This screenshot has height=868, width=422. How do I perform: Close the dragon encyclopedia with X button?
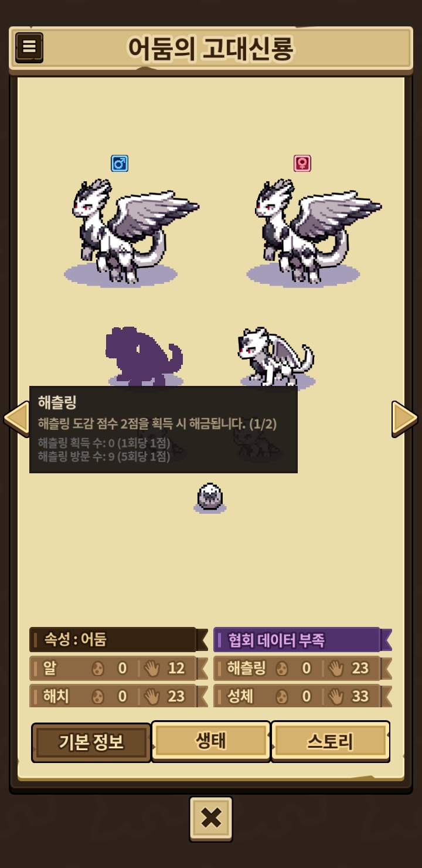point(211,818)
